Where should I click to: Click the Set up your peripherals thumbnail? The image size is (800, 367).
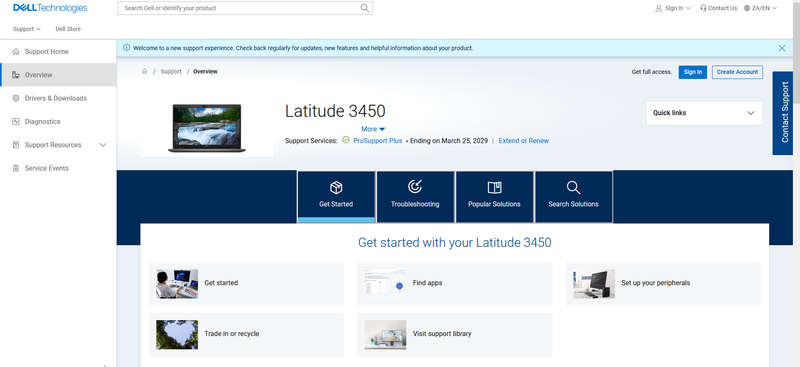594,284
